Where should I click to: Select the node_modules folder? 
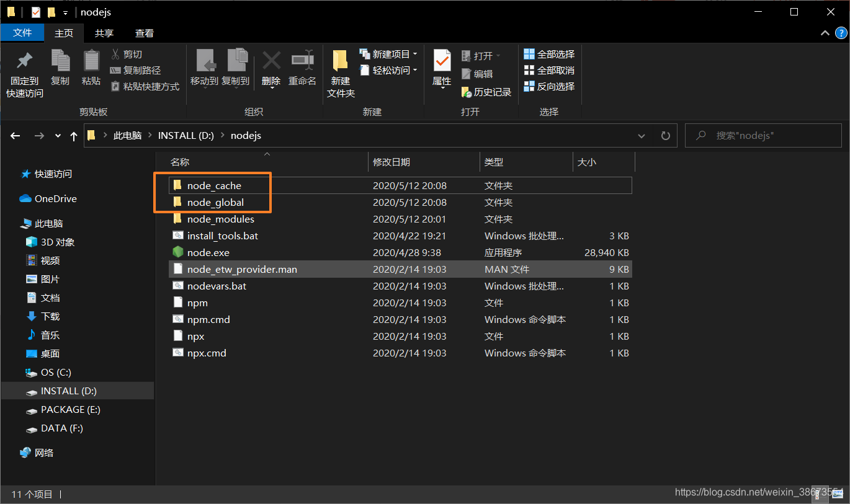pos(400,219)
